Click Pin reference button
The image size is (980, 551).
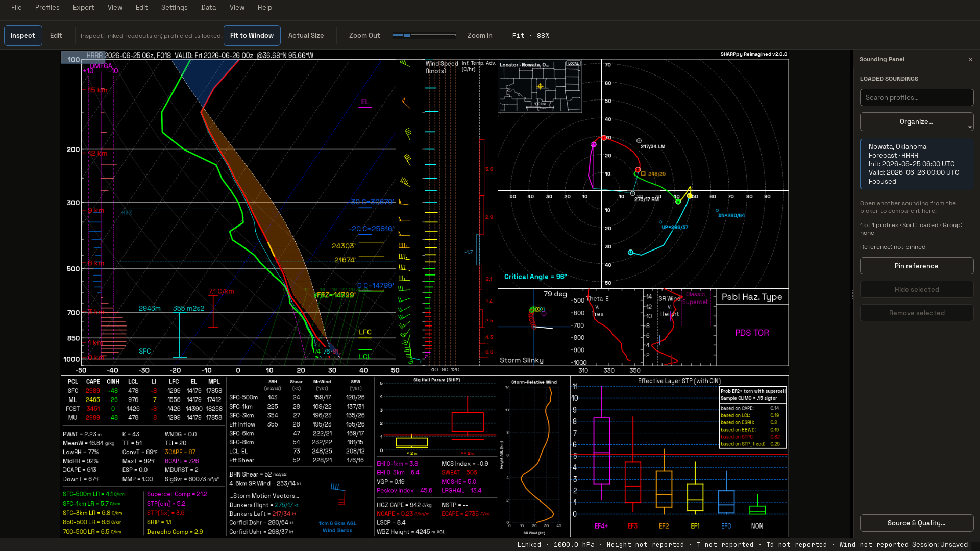click(917, 266)
